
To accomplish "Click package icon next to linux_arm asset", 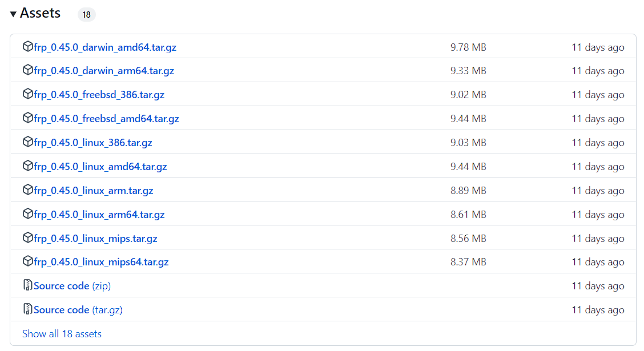I will coord(27,190).
